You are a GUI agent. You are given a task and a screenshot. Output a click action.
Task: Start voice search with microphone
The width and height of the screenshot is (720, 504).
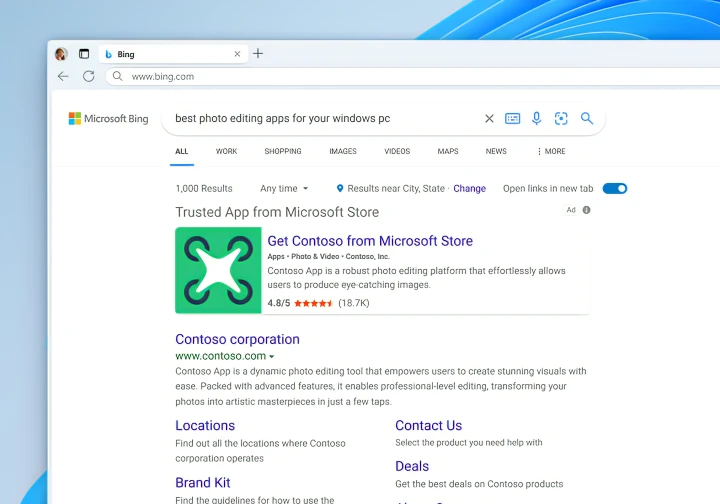tap(536, 118)
